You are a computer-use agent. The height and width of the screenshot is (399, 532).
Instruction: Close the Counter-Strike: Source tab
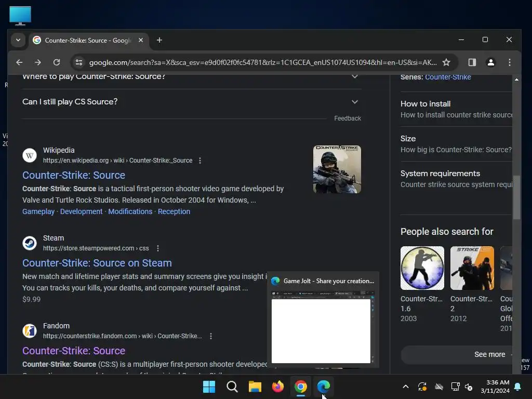(x=141, y=40)
